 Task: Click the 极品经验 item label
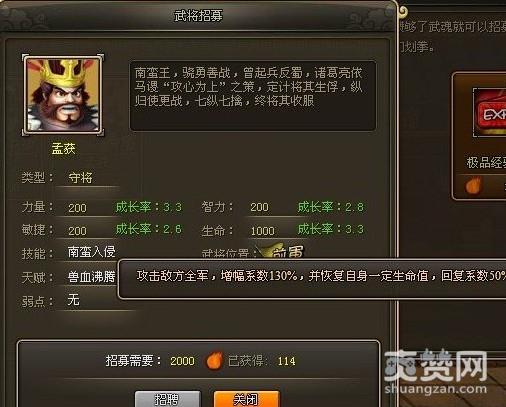pos(486,163)
